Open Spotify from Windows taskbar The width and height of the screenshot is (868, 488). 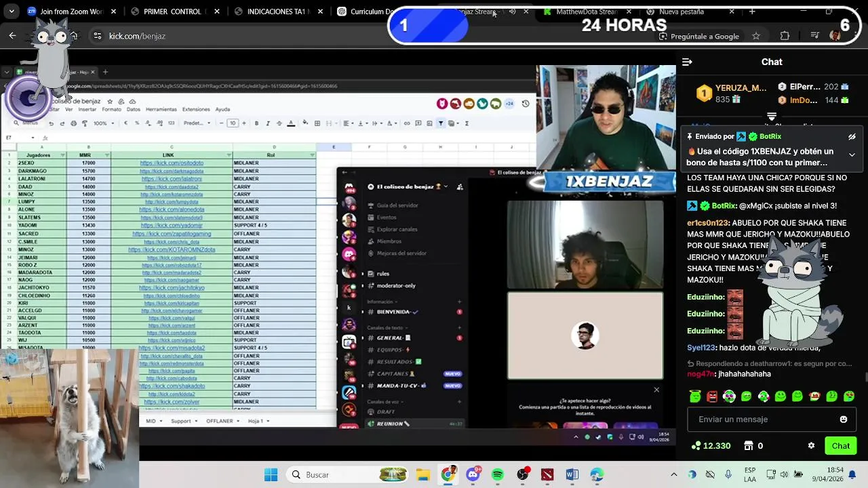[x=498, y=474]
